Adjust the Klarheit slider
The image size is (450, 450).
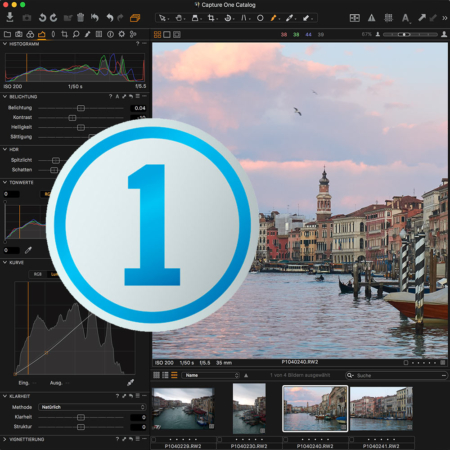click(x=81, y=417)
